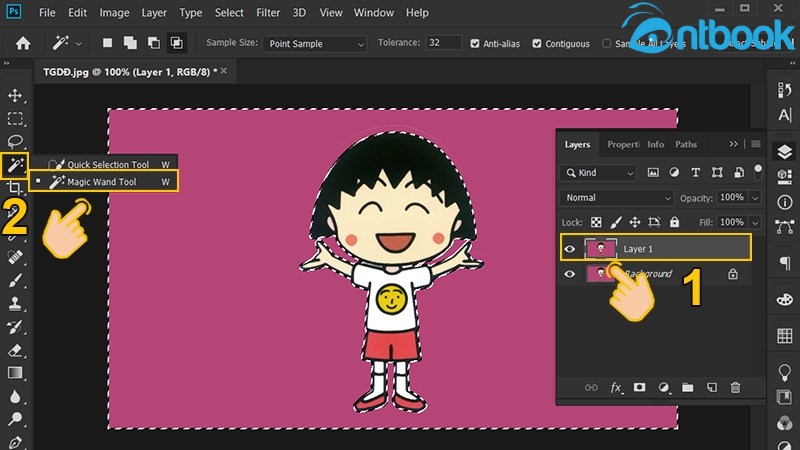
Task: Open the Sample Size dropdown
Action: 315,44
